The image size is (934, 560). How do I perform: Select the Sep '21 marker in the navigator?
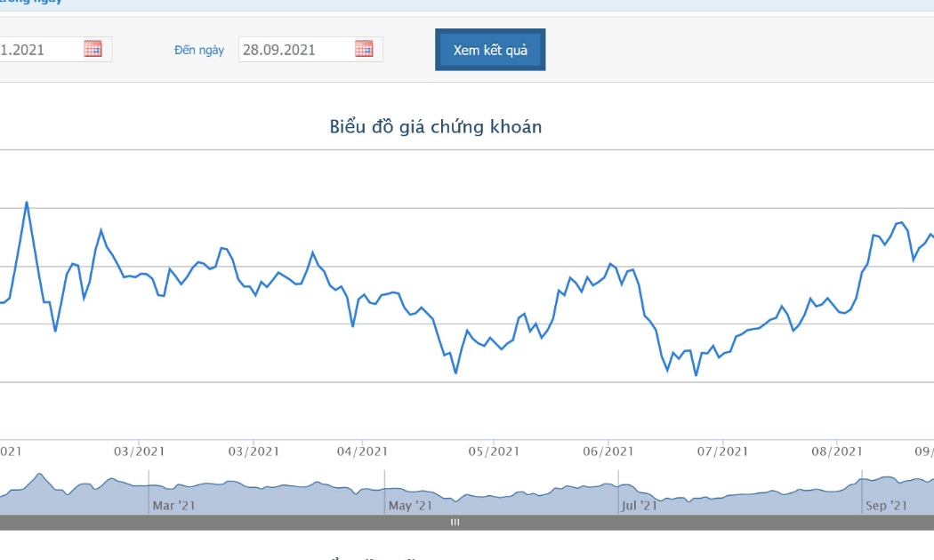click(886, 506)
